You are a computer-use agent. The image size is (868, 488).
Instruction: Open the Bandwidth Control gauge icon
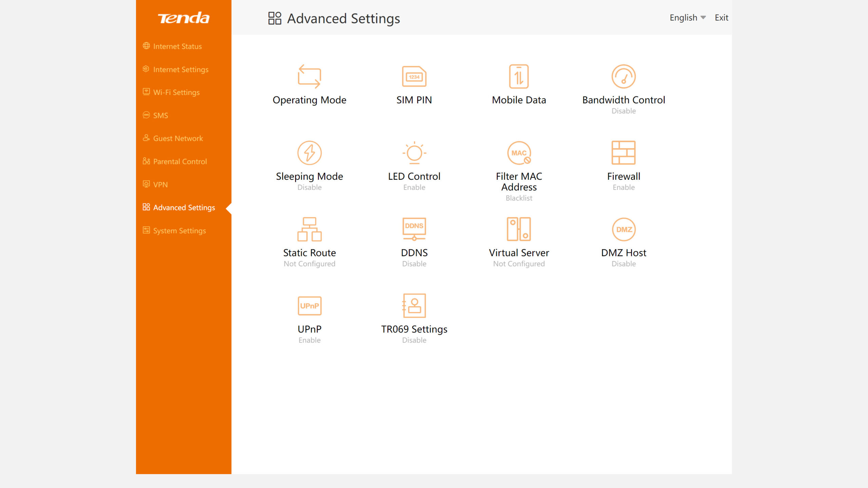624,77
